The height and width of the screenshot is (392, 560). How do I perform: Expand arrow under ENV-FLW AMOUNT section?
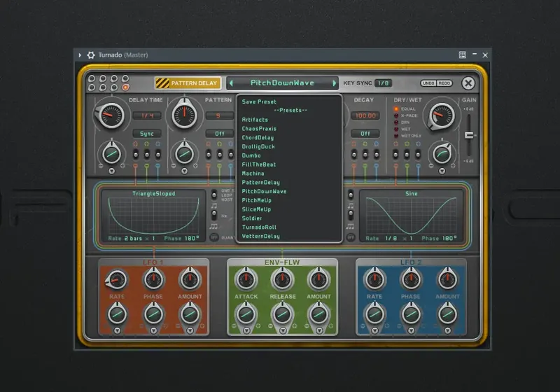319,331
